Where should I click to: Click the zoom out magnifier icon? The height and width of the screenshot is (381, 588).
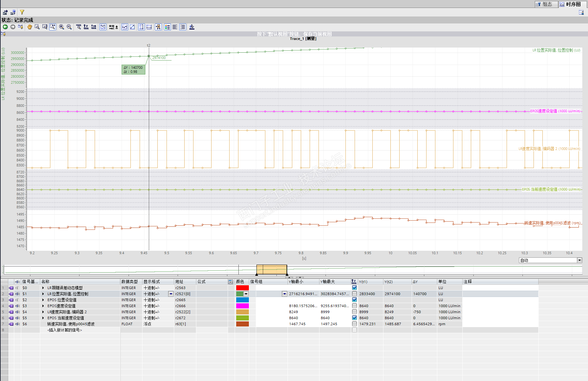[x=69, y=27]
